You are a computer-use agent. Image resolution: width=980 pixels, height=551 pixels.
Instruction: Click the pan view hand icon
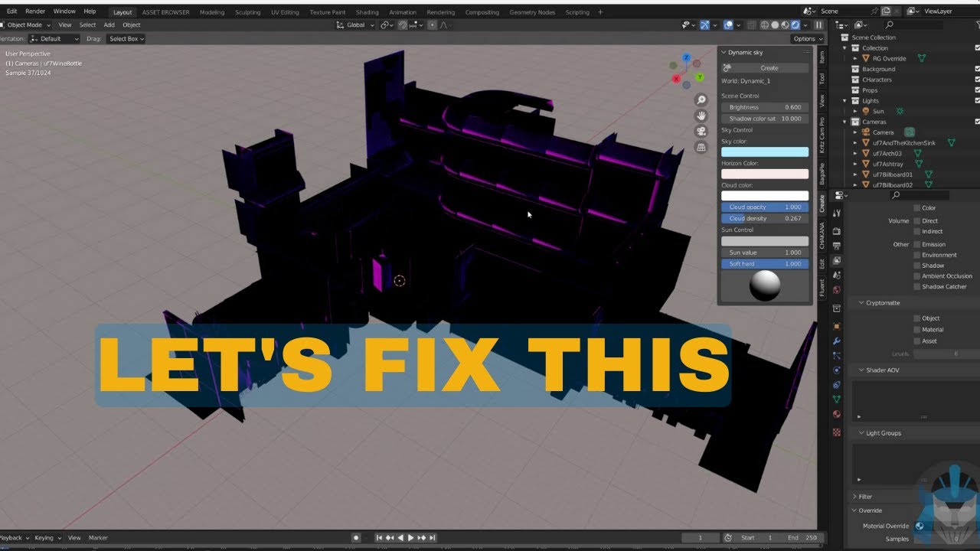click(x=701, y=116)
